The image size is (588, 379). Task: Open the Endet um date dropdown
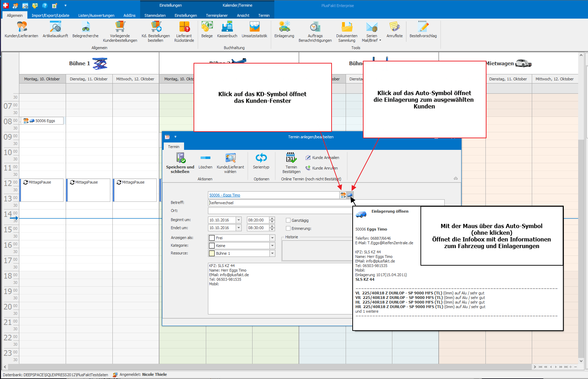coord(239,228)
